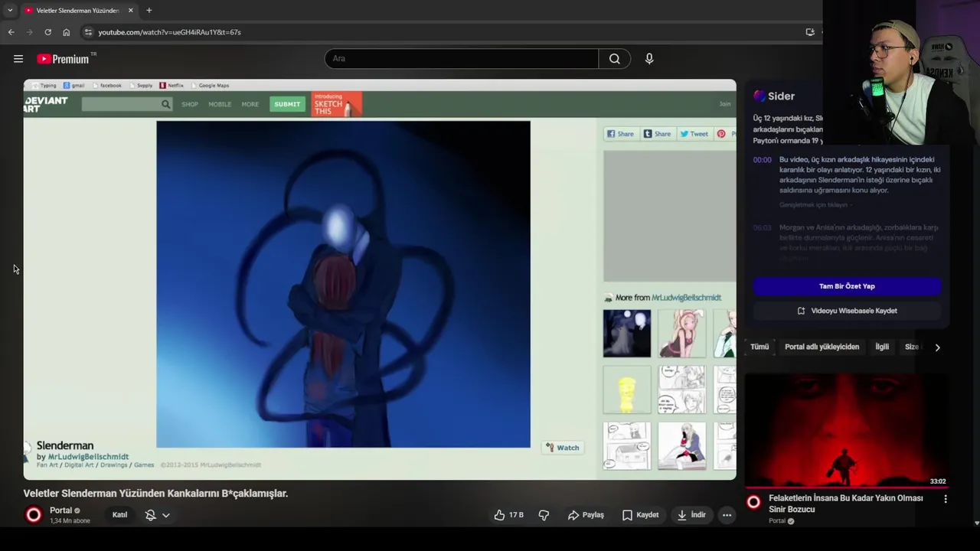Viewport: 980px width, 551px height.
Task: Click the Tweet share button
Action: click(694, 134)
